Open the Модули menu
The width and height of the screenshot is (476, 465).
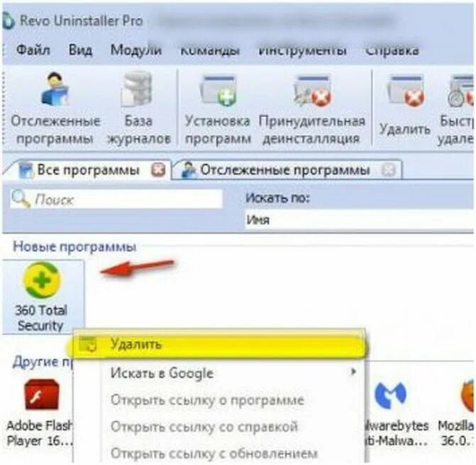[x=135, y=50]
